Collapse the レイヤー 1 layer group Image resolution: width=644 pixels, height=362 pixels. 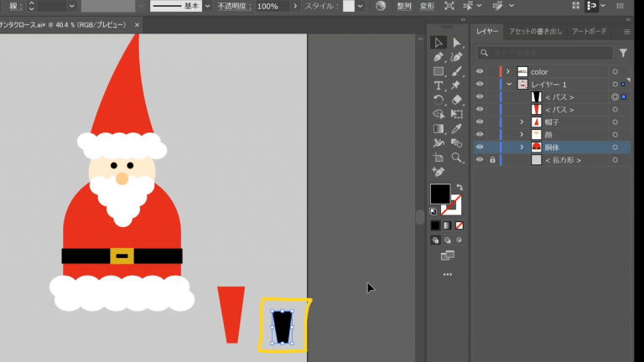pyautogui.click(x=508, y=85)
